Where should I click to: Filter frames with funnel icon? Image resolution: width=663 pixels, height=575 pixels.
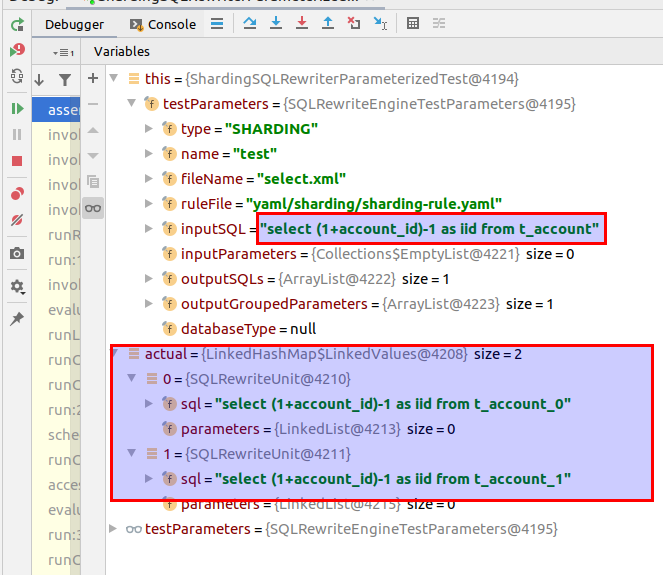click(65, 79)
